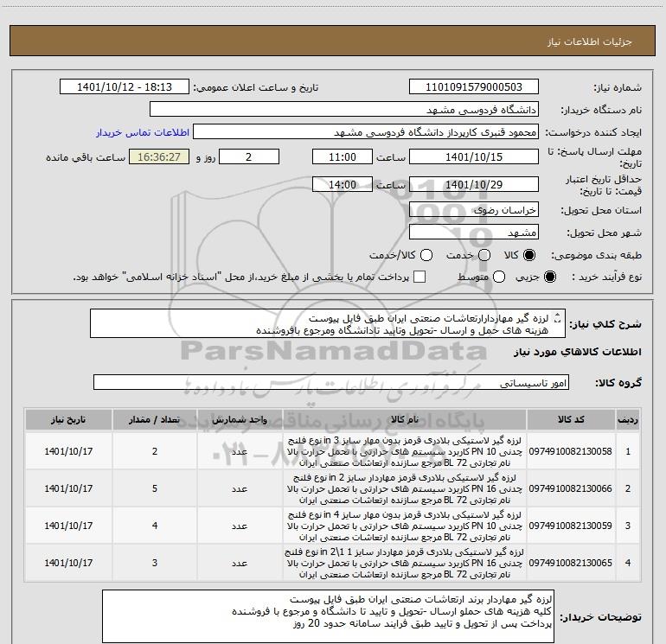666x644 pixels.
Task: Click the unit عدد in row 2
Action: (240, 488)
